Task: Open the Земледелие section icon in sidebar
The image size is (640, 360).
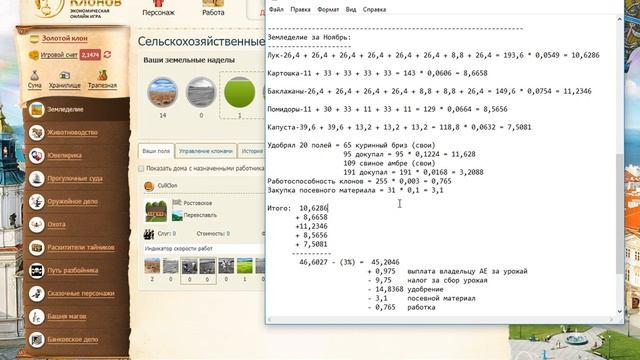Action: (x=36, y=109)
